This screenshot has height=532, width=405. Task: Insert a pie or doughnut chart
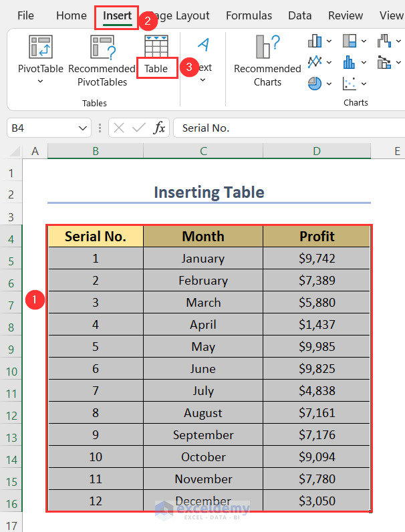point(315,84)
